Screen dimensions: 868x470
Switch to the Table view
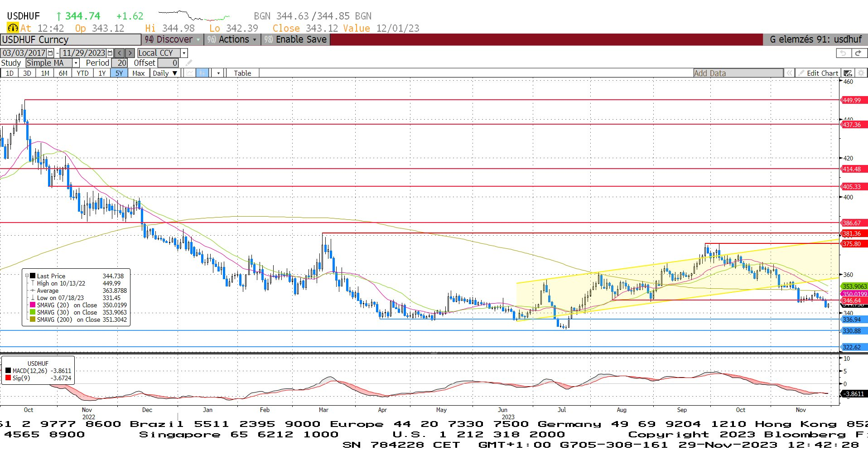point(242,73)
